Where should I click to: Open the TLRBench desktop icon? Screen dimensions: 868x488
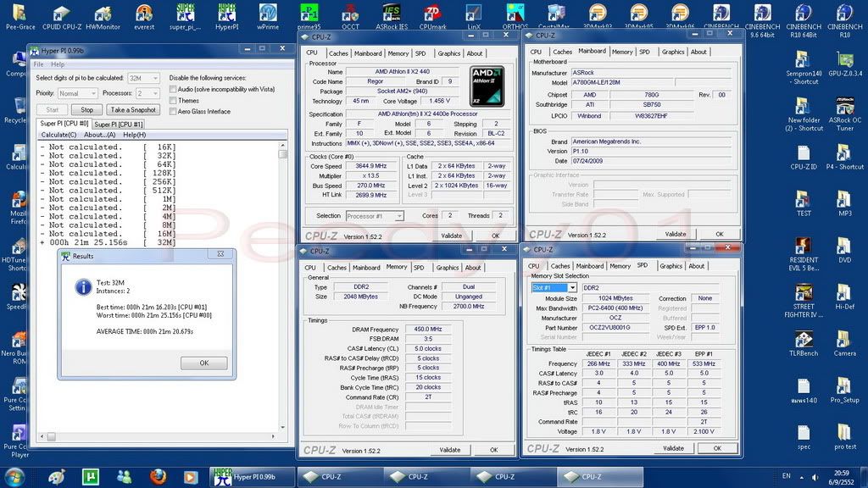[804, 343]
